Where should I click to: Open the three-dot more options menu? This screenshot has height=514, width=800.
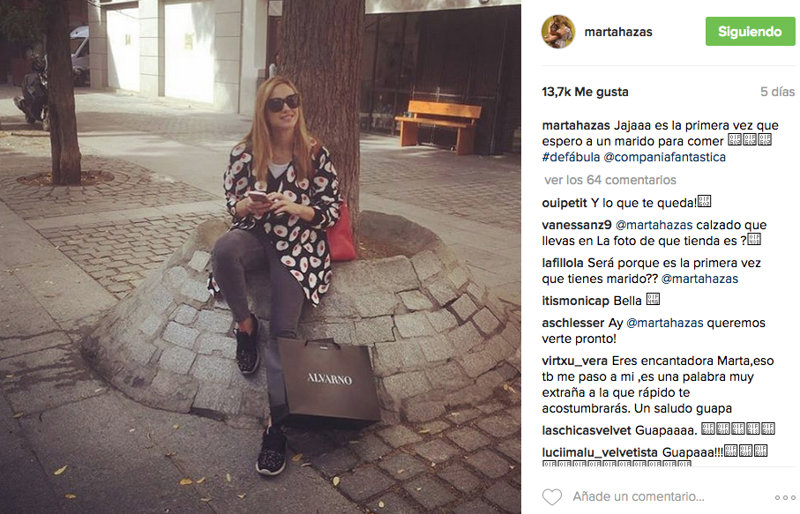(x=785, y=497)
